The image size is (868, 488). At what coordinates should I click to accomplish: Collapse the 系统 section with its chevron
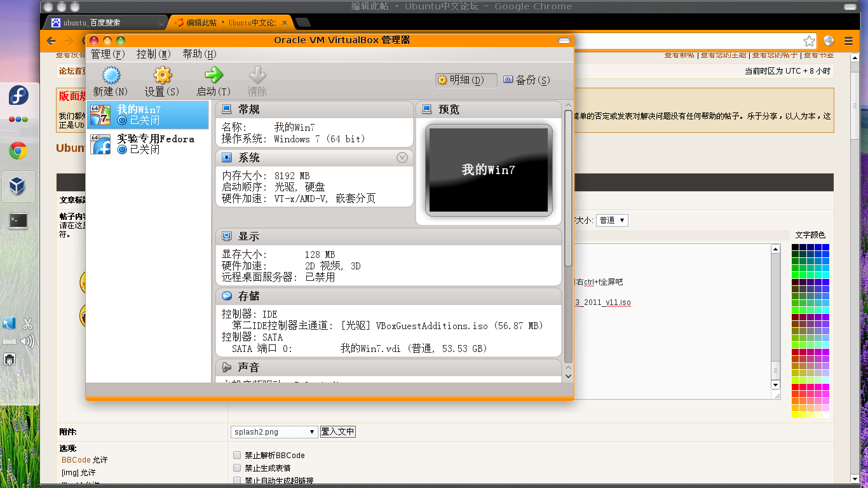tap(402, 158)
